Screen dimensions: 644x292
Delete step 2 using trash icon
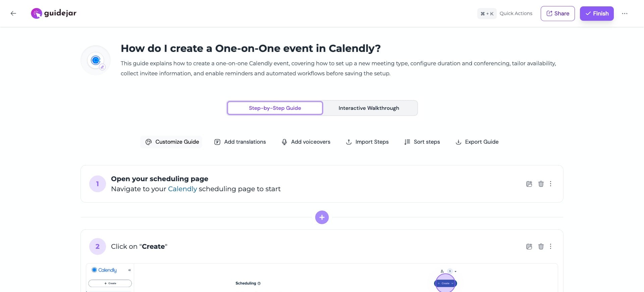click(541, 246)
